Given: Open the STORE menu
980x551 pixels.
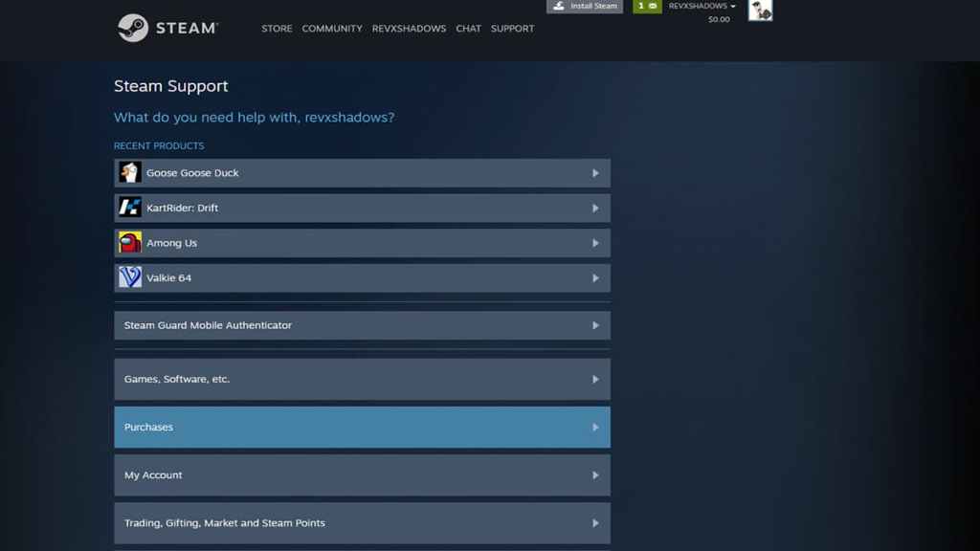Looking at the screenshot, I should pyautogui.click(x=277, y=29).
